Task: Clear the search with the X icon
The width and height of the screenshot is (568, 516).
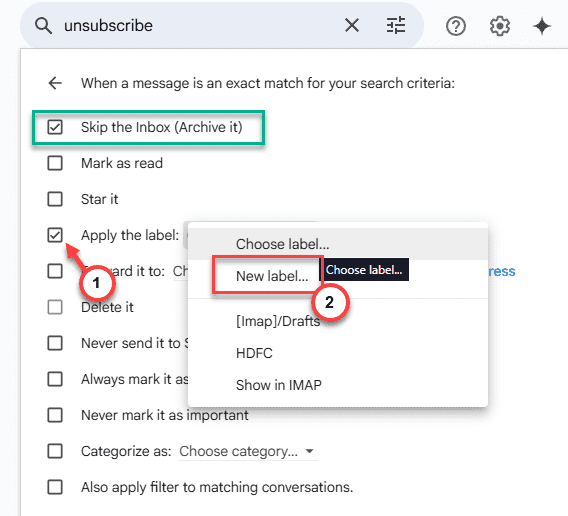Action: pyautogui.click(x=352, y=26)
